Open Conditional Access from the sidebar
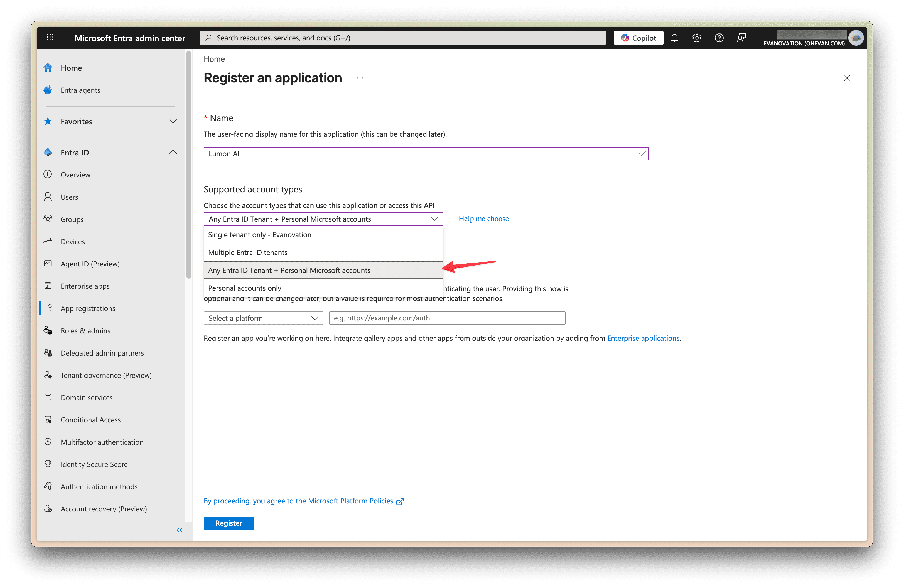 (x=90, y=420)
